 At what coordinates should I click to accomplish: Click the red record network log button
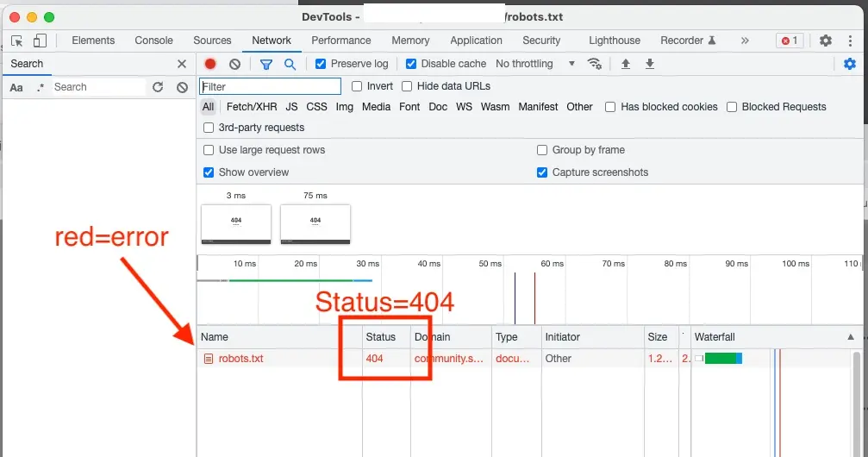coord(210,64)
